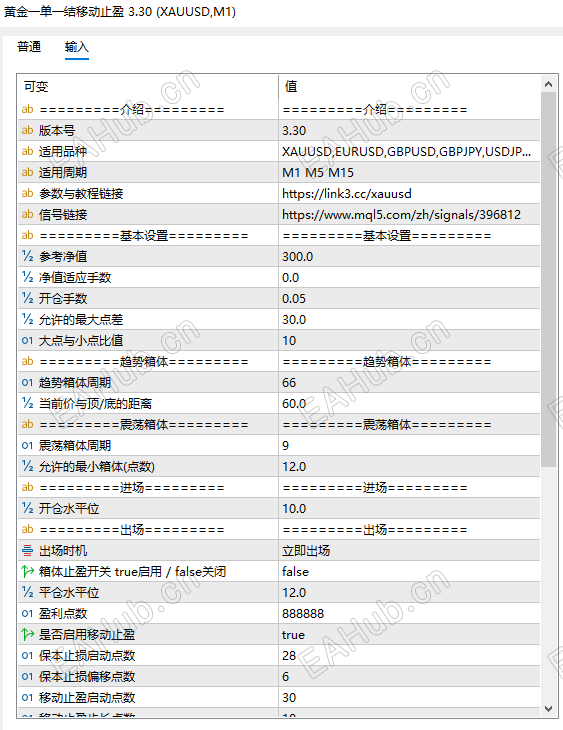
Task: Click the boolean arrow icon beside 箱体止盈开关
Action: pos(27,571)
